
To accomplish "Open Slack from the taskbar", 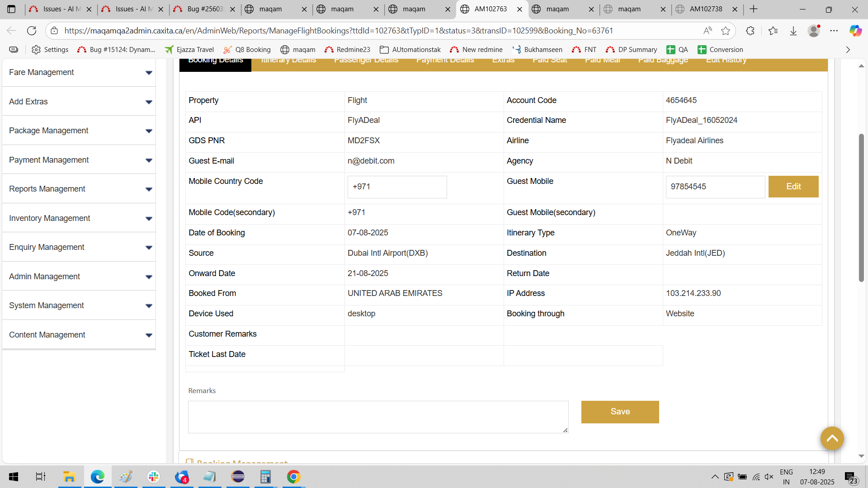I will click(154, 477).
